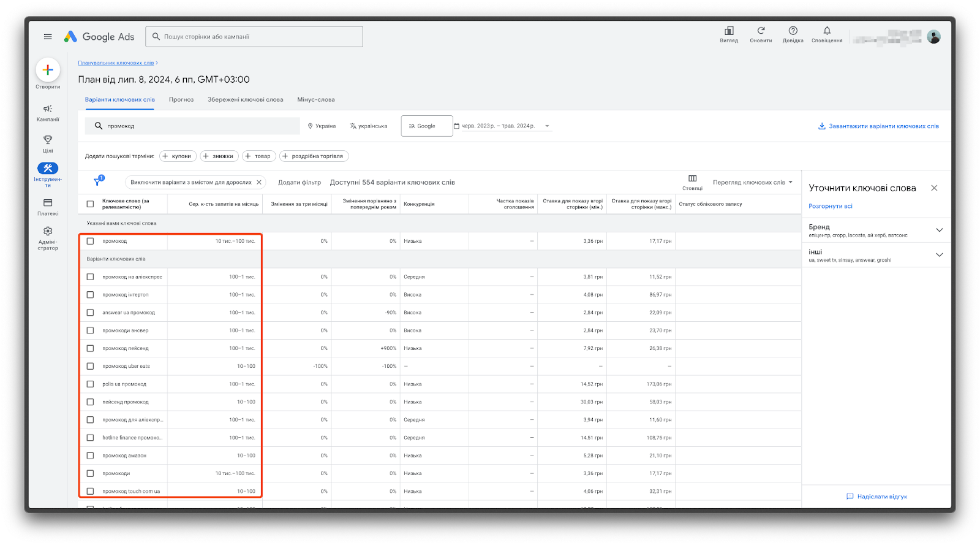Add the купони search term chip

pos(178,156)
